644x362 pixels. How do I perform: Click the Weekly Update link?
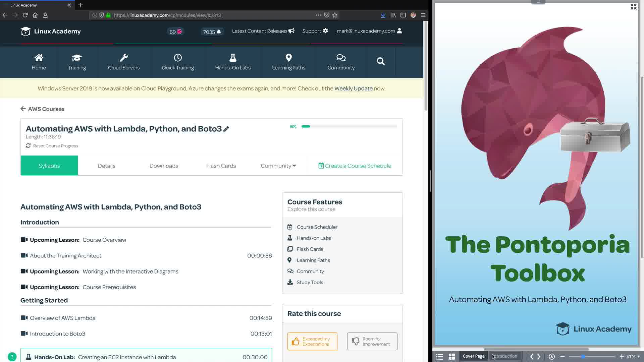[353, 88]
